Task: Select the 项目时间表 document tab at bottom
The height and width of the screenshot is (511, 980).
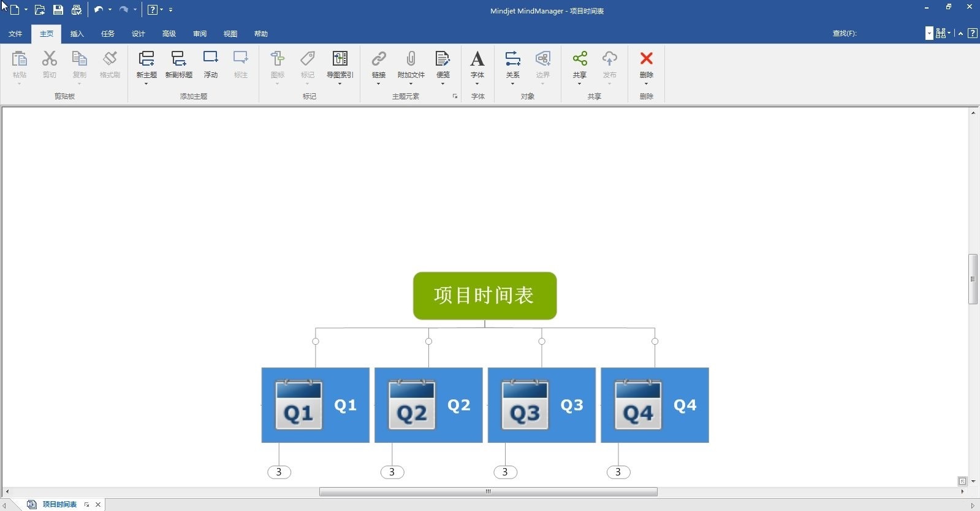Action: 59,504
